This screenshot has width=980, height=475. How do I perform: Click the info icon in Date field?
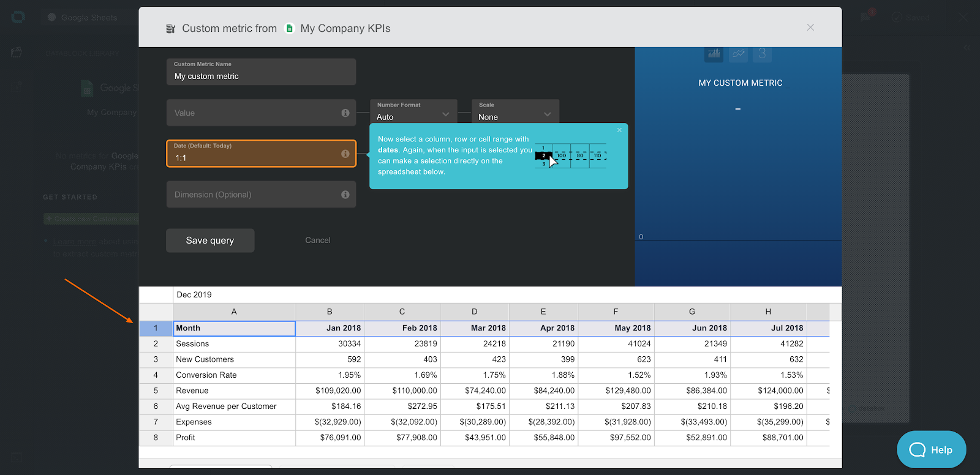point(345,154)
